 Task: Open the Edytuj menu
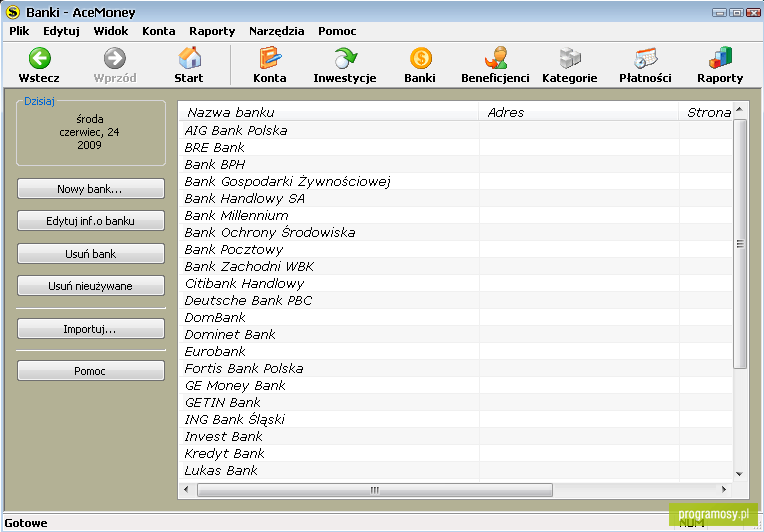61,31
